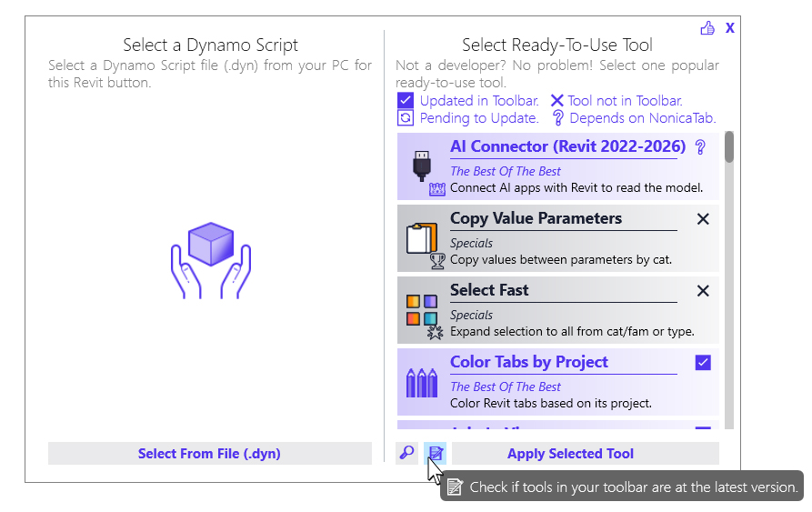Screen dimensions: 812x512
Task: Click 'Expand selection to all from cat/fam' text
Action: pyautogui.click(x=572, y=331)
